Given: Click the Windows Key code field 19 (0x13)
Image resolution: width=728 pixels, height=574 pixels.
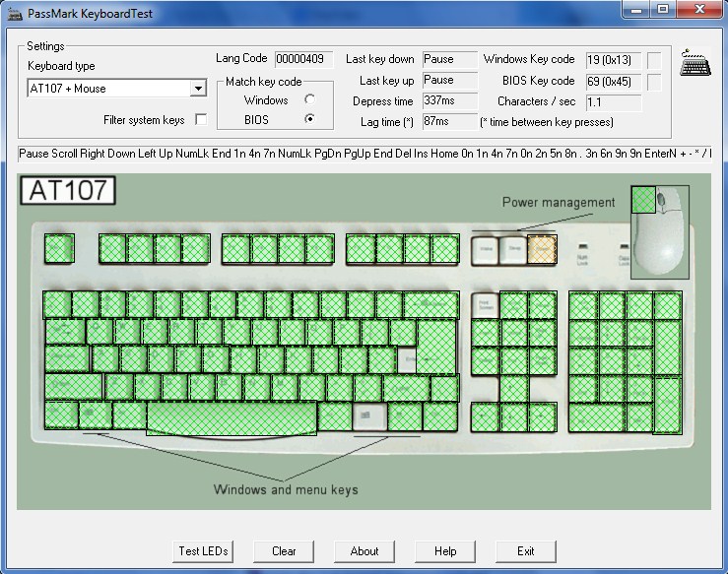Looking at the screenshot, I should click(x=614, y=60).
